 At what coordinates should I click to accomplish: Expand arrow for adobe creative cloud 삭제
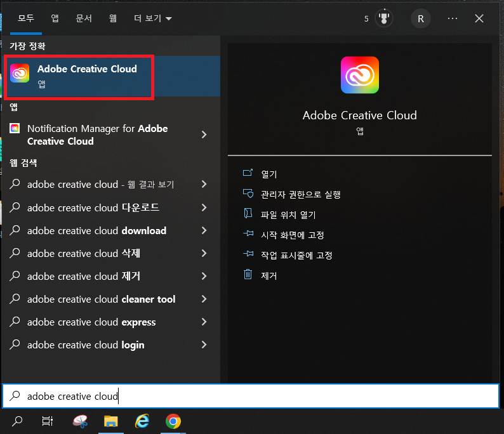coord(204,253)
